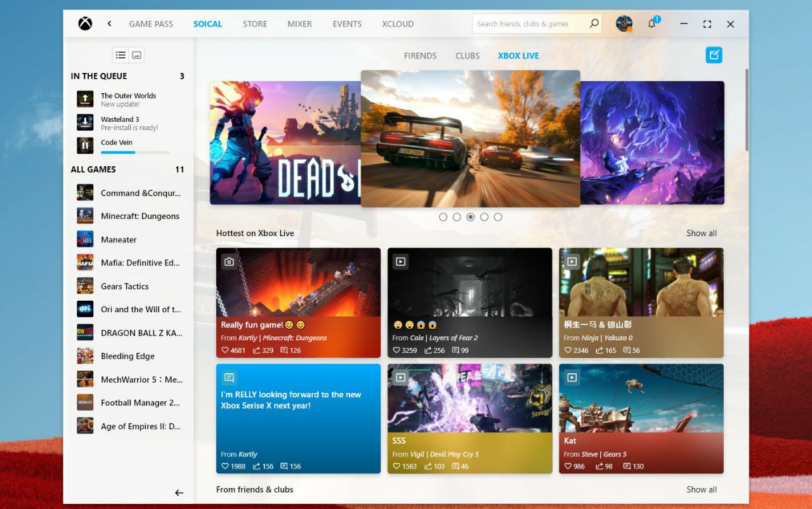
Task: Open Football Manager entry
Action: pyautogui.click(x=129, y=402)
